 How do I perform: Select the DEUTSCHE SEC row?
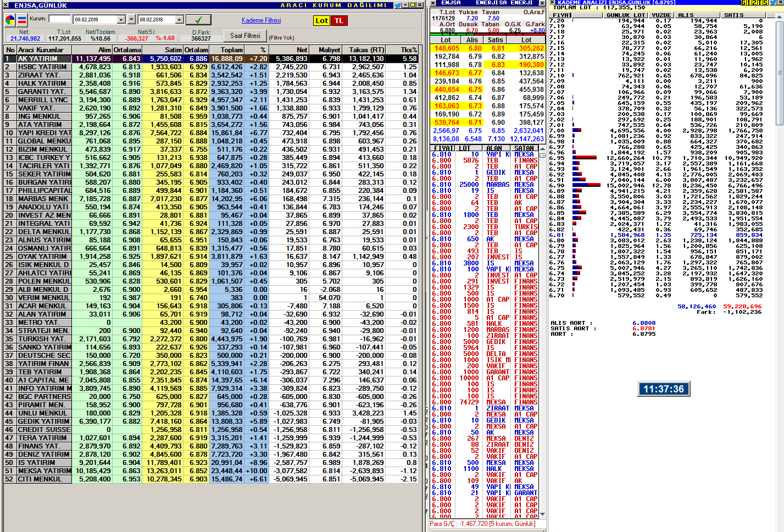(211, 355)
